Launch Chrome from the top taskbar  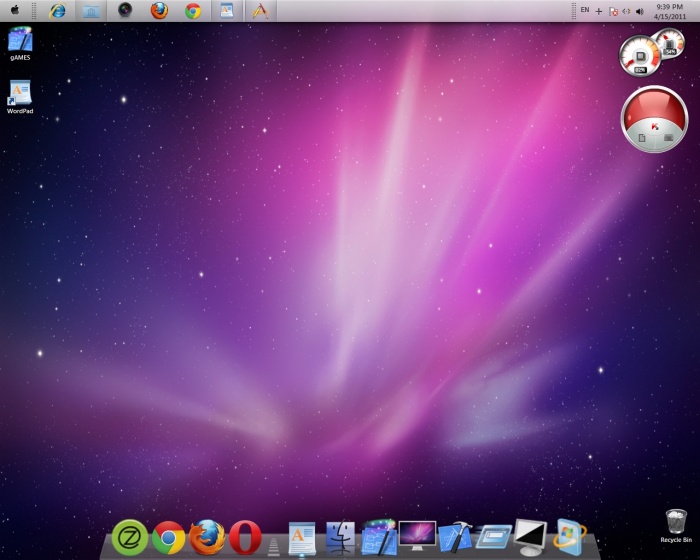click(x=193, y=11)
